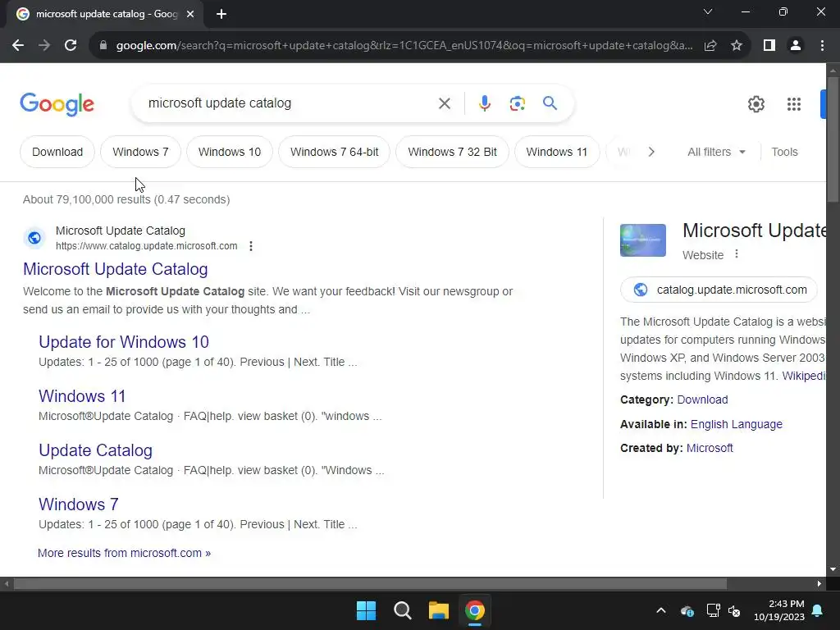Open the Update Catalog sitelink
The image size is (840, 630).
tap(95, 450)
